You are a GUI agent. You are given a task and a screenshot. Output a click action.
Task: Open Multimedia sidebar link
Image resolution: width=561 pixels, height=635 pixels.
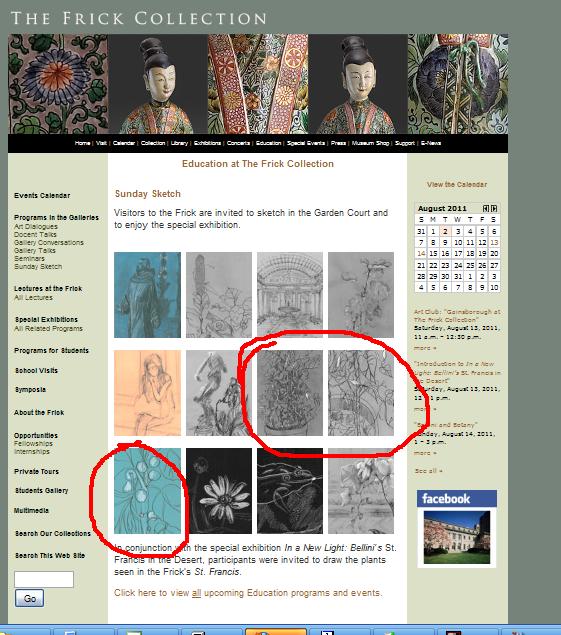click(x=31, y=511)
